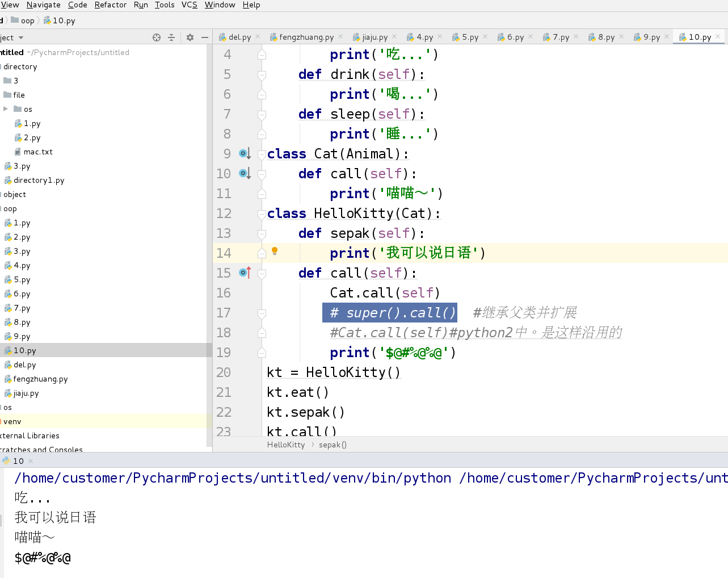The image size is (728, 578).
Task: Hide the project tool window
Action: tap(205, 37)
